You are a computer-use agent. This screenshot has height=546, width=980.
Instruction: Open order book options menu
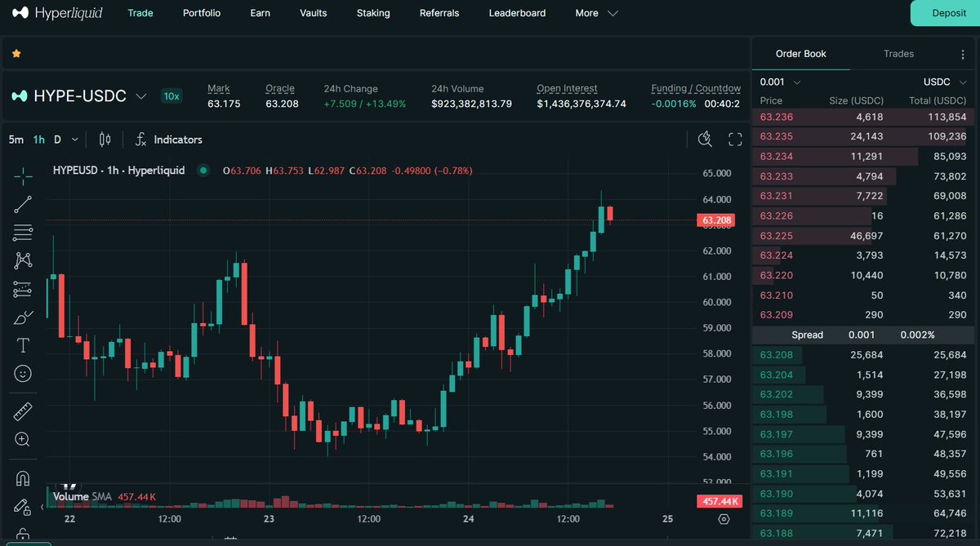(x=963, y=54)
